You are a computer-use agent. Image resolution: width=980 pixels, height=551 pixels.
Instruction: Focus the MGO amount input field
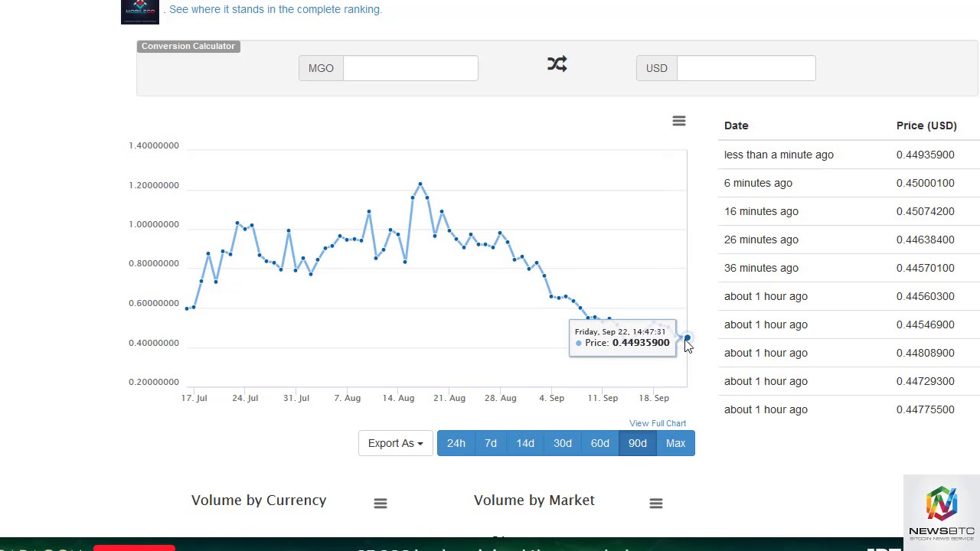tap(410, 68)
